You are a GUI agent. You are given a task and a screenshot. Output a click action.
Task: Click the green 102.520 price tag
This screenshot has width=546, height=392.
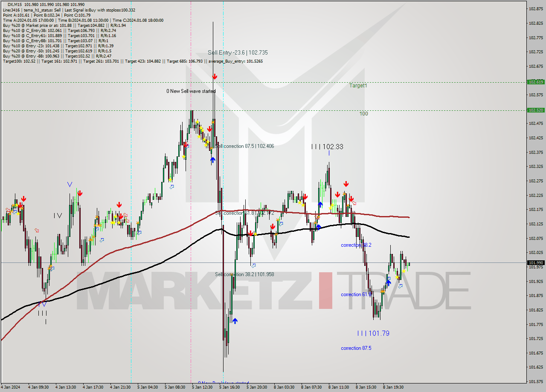[536, 110]
